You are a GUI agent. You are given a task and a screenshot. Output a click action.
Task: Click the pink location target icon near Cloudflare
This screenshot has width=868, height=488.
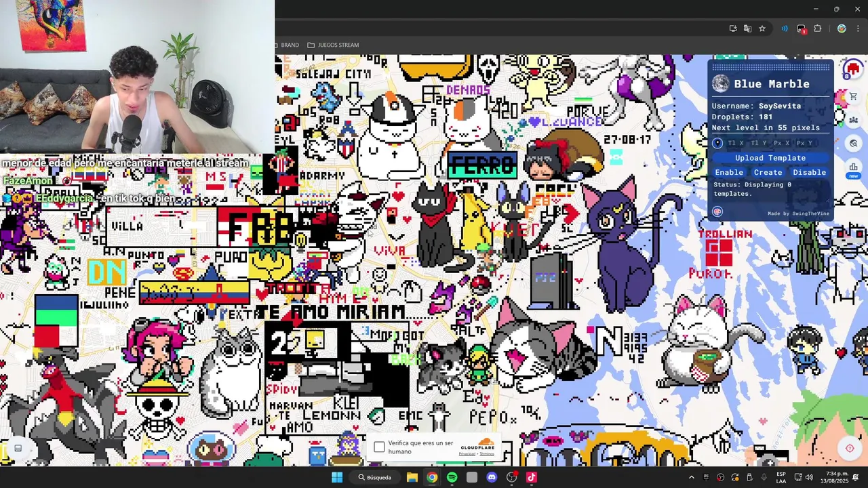point(850,448)
